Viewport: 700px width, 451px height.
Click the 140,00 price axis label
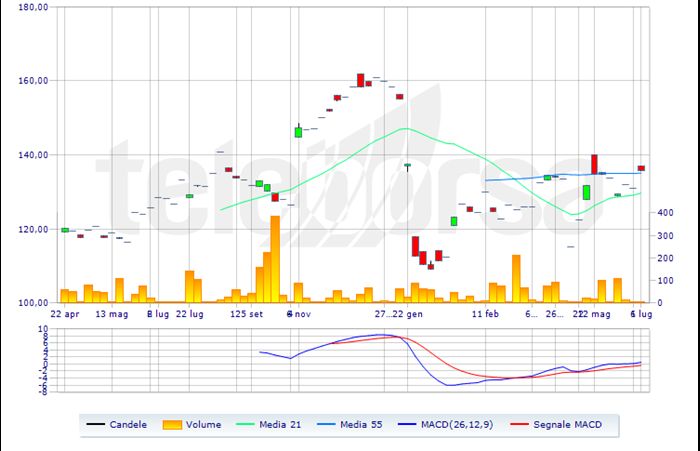(x=33, y=155)
